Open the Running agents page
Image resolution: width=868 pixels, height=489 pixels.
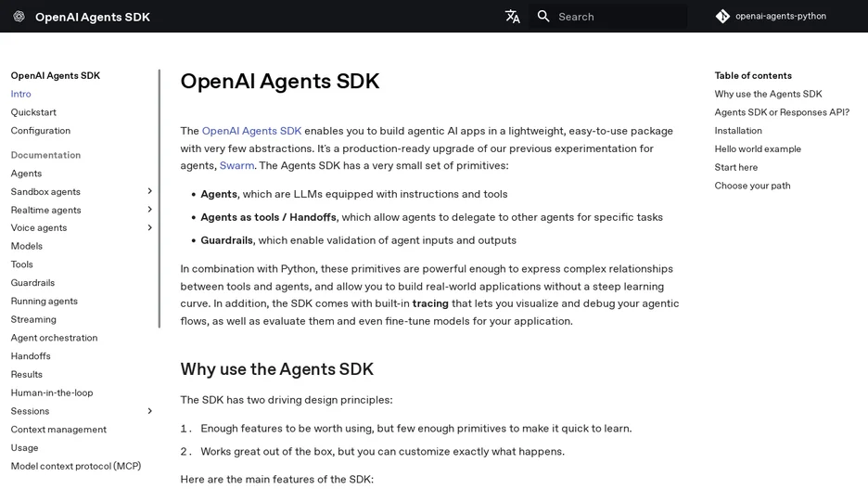pos(45,302)
